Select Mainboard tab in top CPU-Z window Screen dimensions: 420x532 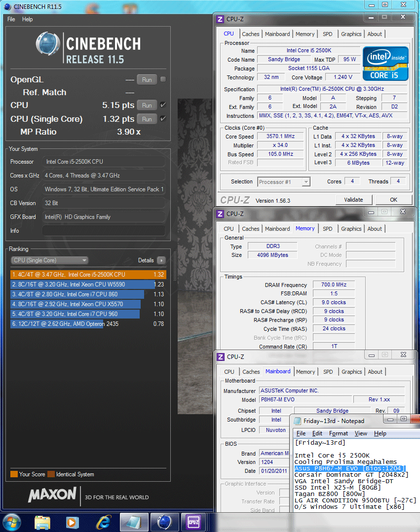tap(277, 34)
